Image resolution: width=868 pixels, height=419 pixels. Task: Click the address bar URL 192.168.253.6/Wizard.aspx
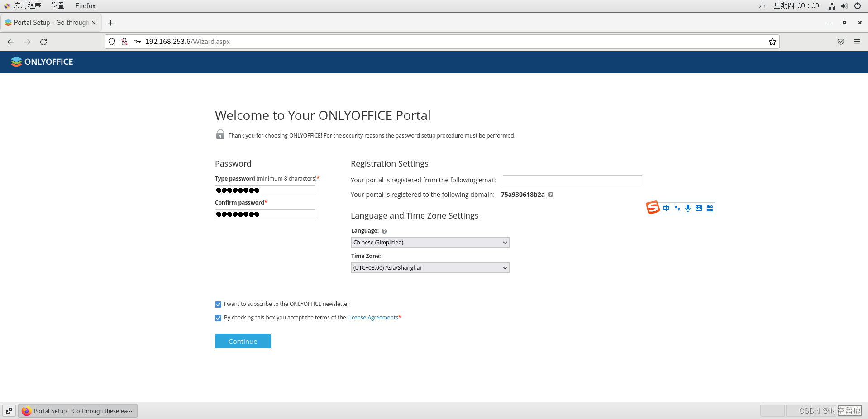pyautogui.click(x=187, y=42)
